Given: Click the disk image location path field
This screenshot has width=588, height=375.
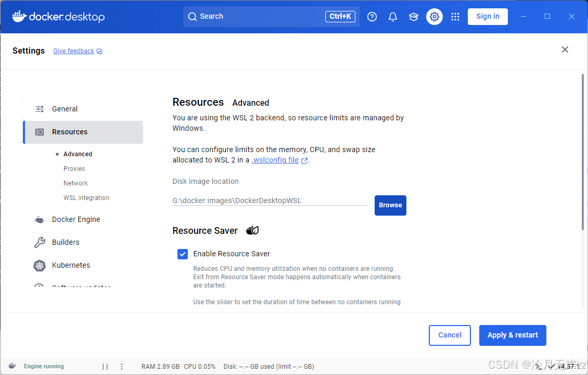Looking at the screenshot, I should (269, 201).
